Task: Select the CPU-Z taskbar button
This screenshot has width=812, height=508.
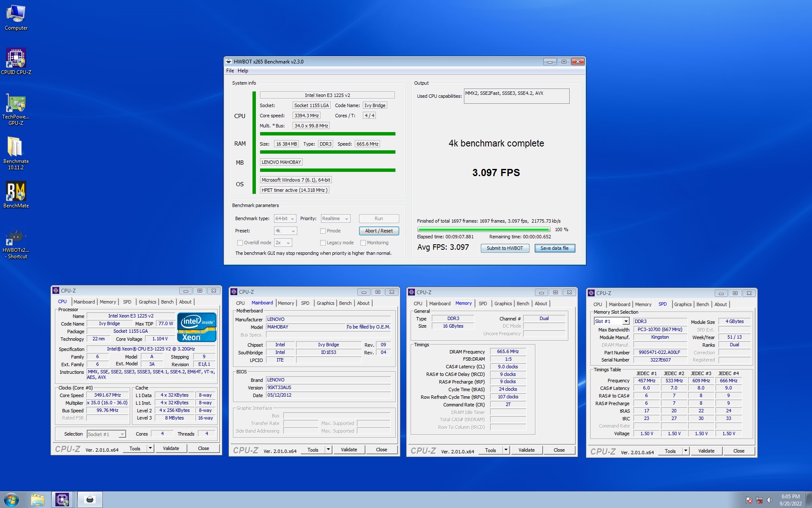Action: 62,500
